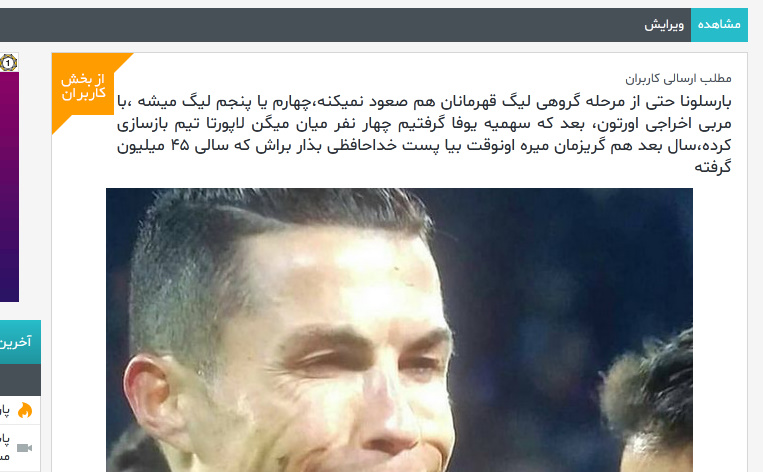Click the مطلب ارسالی کاربران label
763x472 pixels.
point(678,78)
